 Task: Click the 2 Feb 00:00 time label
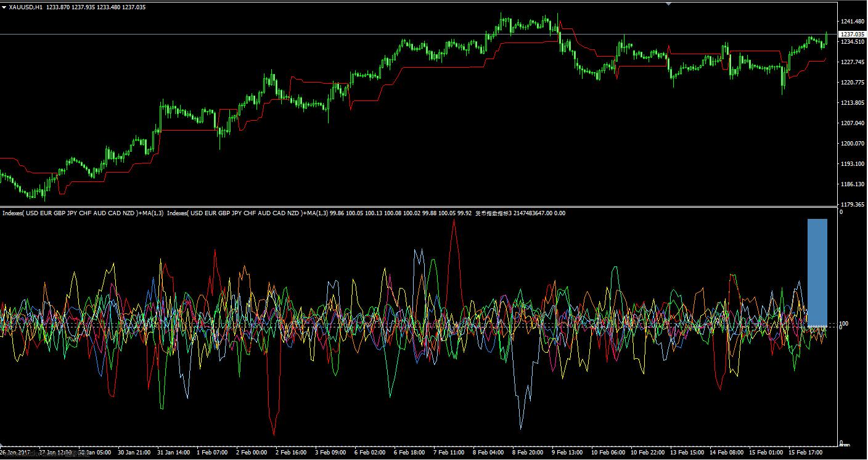252,453
